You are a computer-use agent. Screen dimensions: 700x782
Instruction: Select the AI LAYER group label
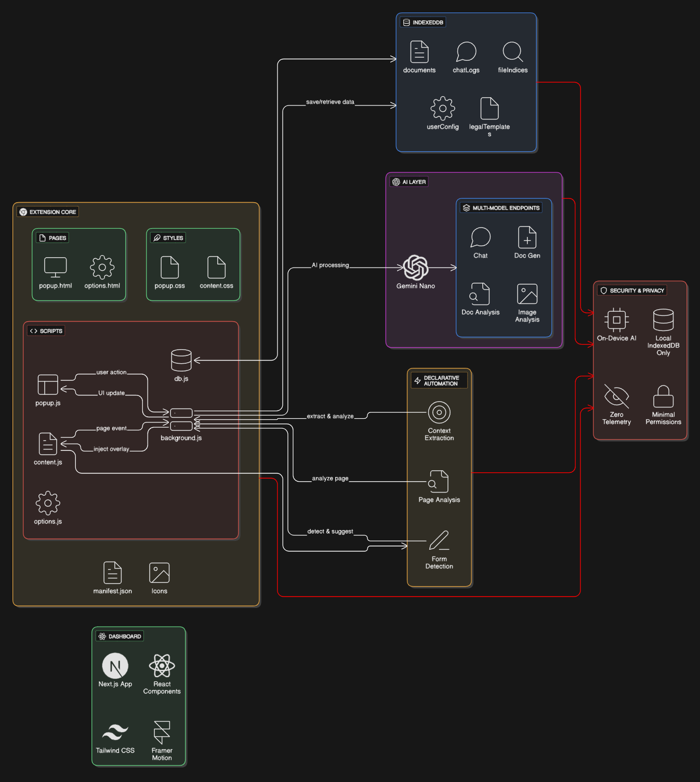[409, 182]
